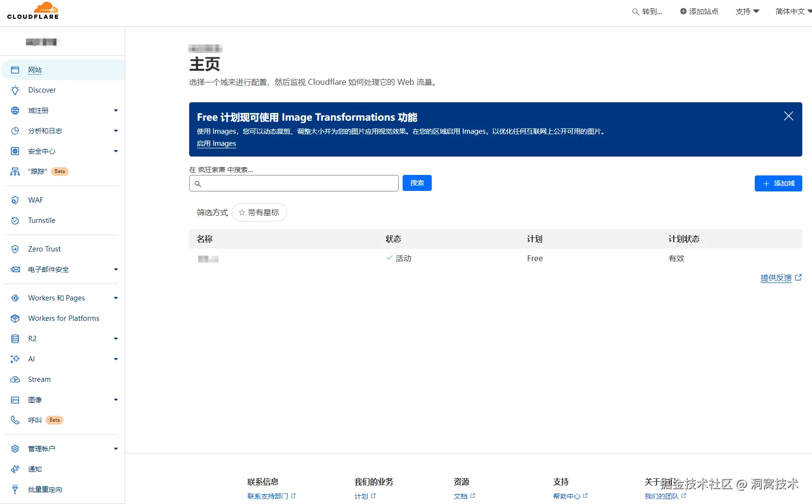Click the Turnstile icon
This screenshot has width=812, height=504.
coord(15,220)
